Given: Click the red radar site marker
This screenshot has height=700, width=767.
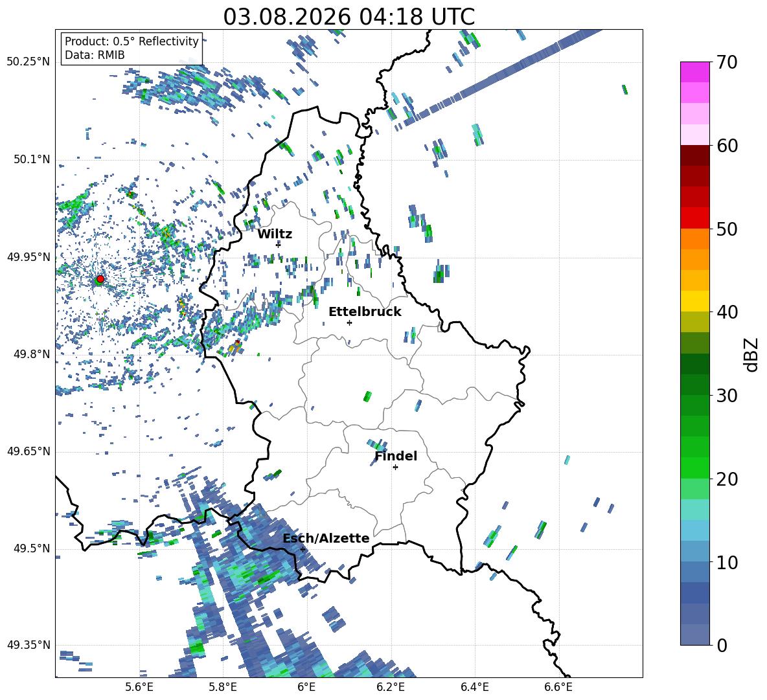Looking at the screenshot, I should pyautogui.click(x=100, y=279).
